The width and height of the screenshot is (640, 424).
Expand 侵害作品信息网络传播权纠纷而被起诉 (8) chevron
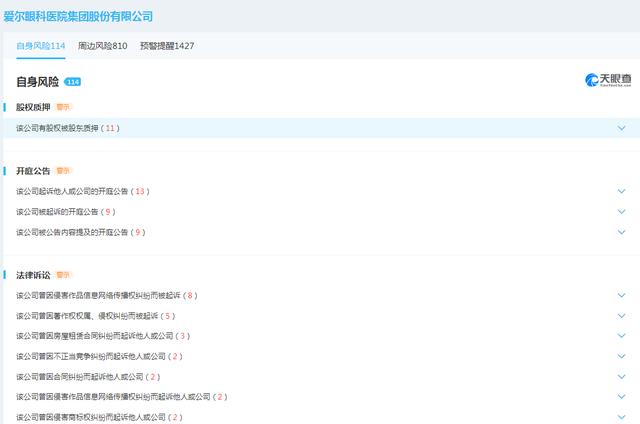pyautogui.click(x=621, y=295)
